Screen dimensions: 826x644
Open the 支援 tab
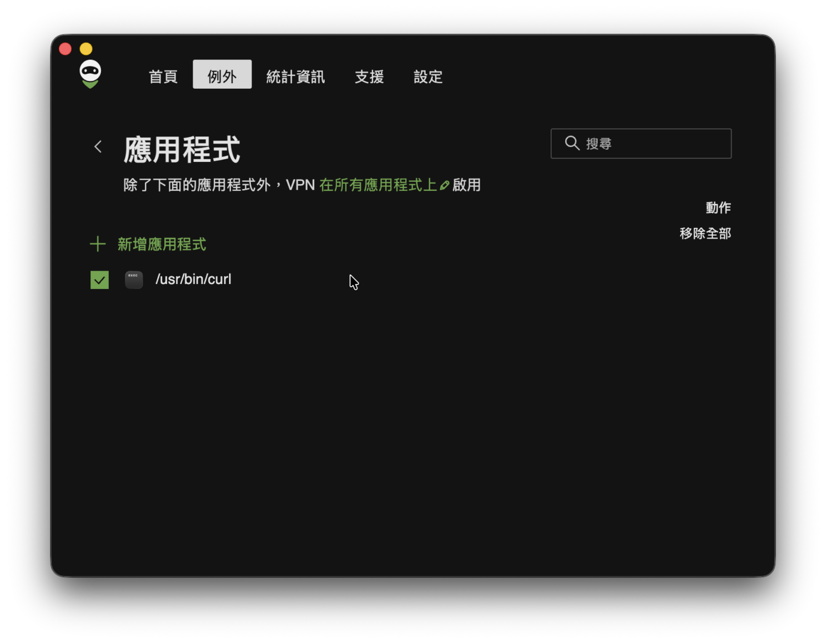369,77
